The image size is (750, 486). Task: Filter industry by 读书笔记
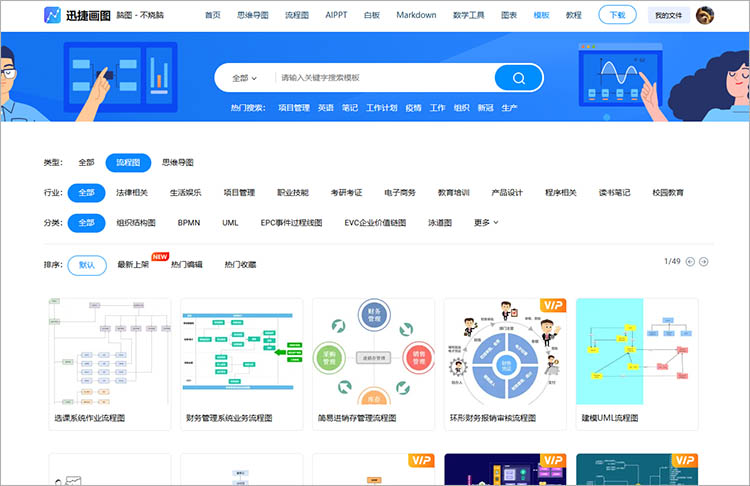[x=614, y=193]
